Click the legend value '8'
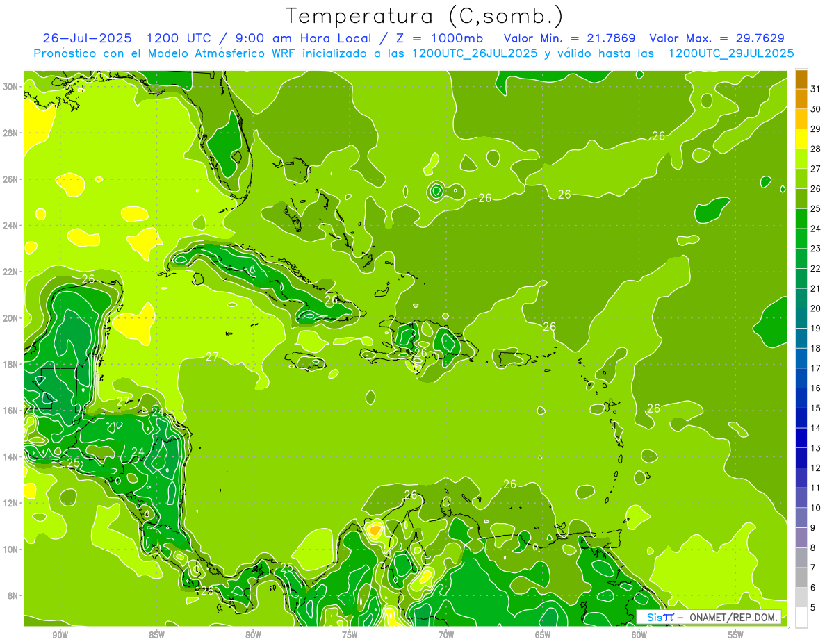 pyautogui.click(x=814, y=548)
